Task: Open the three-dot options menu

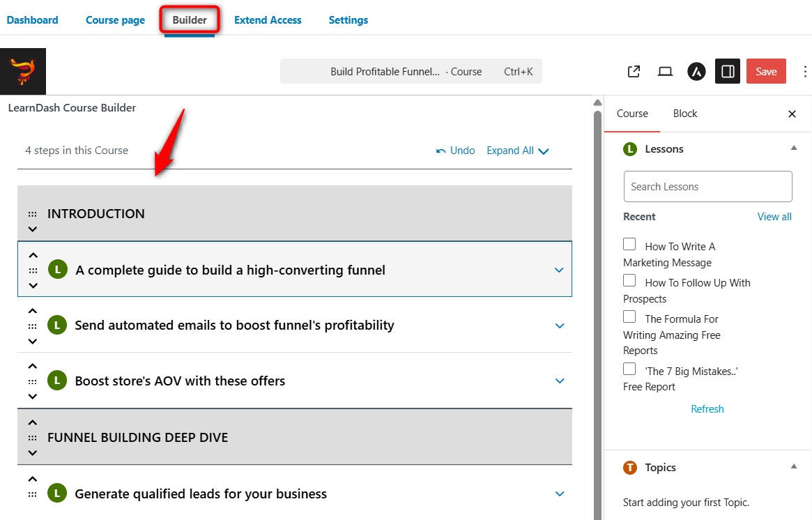Action: click(805, 72)
